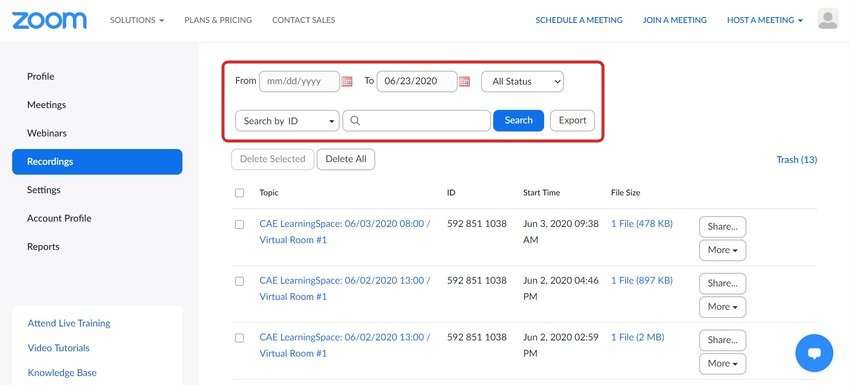Image resolution: width=850 pixels, height=385 pixels.
Task: Click Join a Meeting link
Action: tap(675, 20)
